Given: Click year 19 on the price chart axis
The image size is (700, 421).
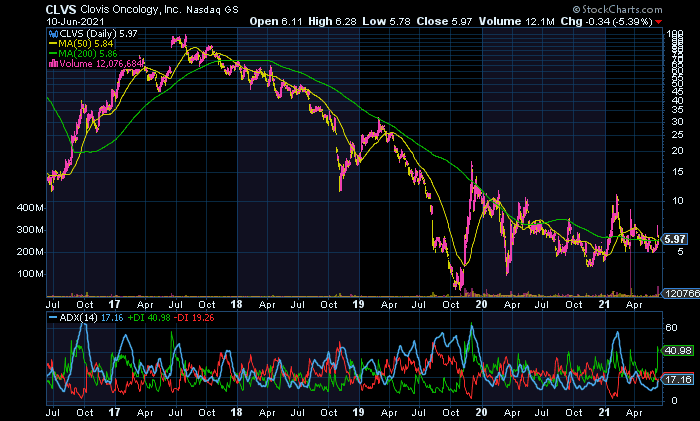Looking at the screenshot, I should (x=358, y=304).
